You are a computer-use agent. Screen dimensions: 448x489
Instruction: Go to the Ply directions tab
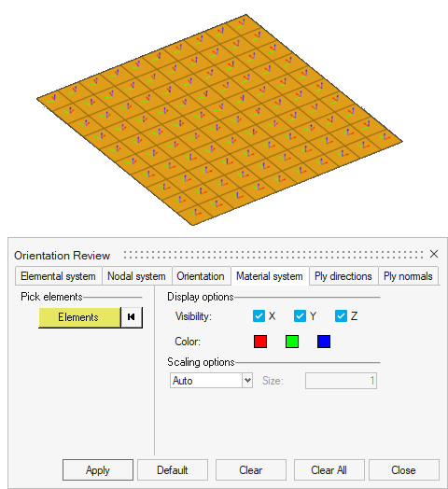[x=343, y=276]
